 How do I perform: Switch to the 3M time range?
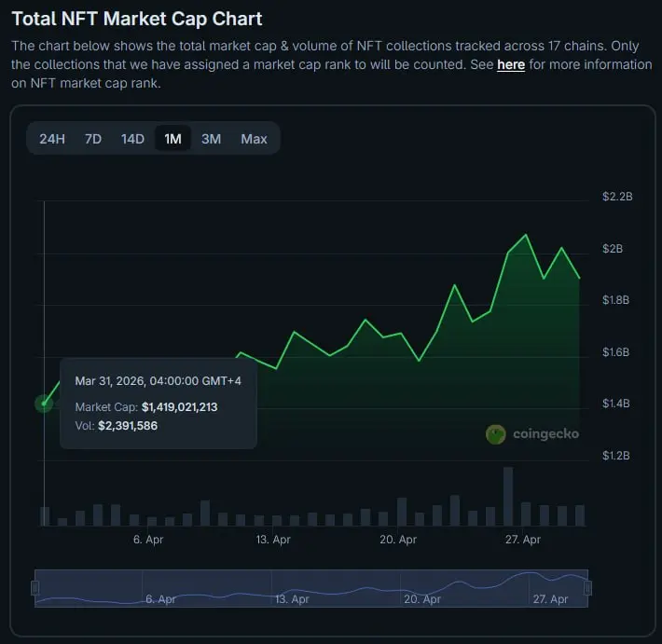point(212,139)
